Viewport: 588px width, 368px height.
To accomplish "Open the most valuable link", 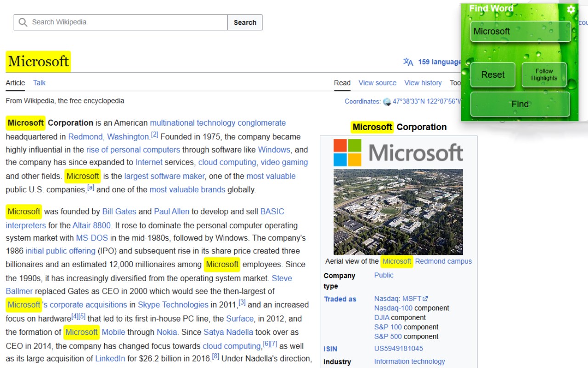I will tap(271, 176).
